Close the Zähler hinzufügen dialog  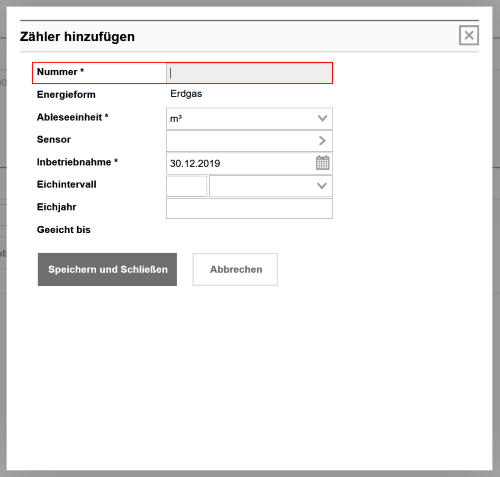(469, 35)
